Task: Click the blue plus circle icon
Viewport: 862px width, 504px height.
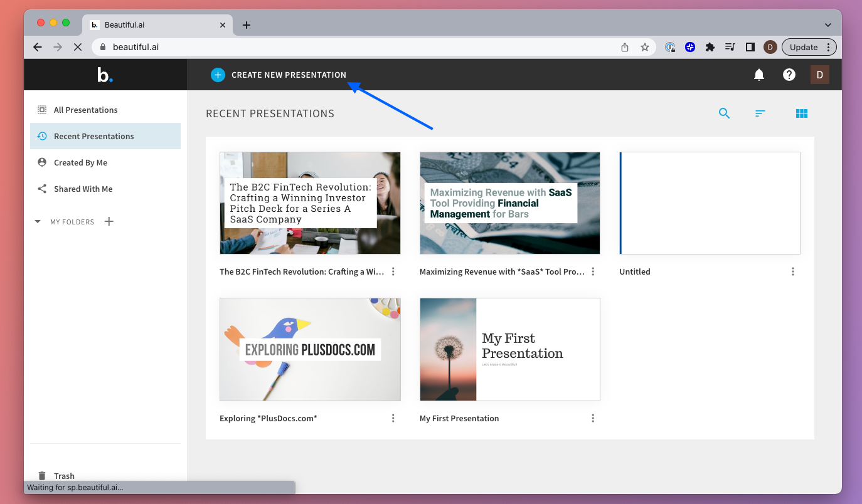Action: [x=218, y=75]
